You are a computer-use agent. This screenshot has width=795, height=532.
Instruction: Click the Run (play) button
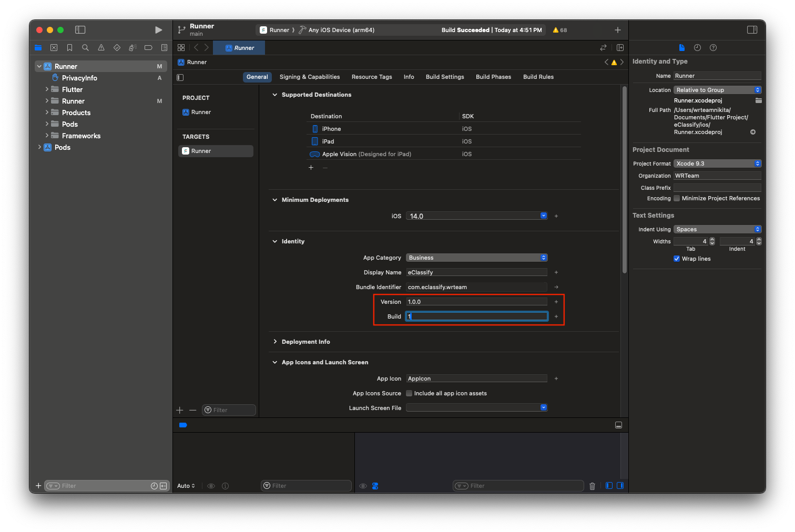point(158,30)
